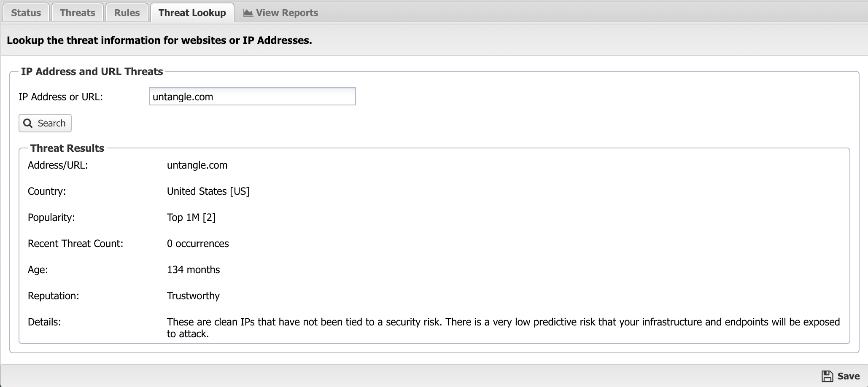868x387 pixels.
Task: Click the United States [US] country value
Action: coord(208,191)
